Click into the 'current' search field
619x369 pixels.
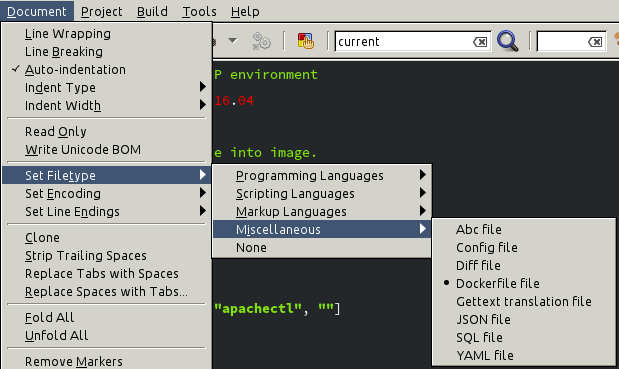[403, 41]
